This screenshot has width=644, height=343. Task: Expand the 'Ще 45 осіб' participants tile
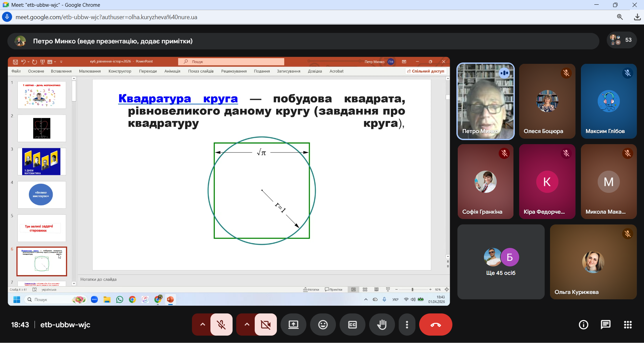(501, 262)
